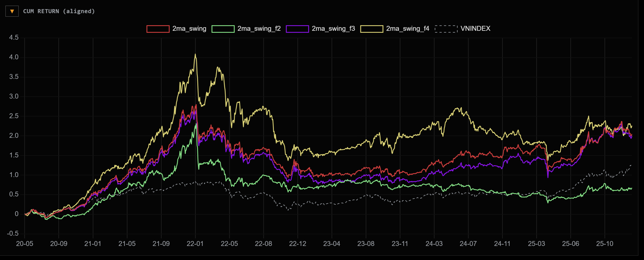Toggle the VNINDEX benchmark legend label
Viewport: 644px width, 260px height.
[x=475, y=29]
